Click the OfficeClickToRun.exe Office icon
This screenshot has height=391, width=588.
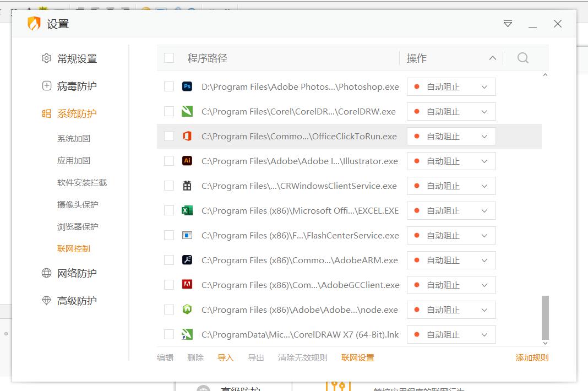tap(187, 136)
